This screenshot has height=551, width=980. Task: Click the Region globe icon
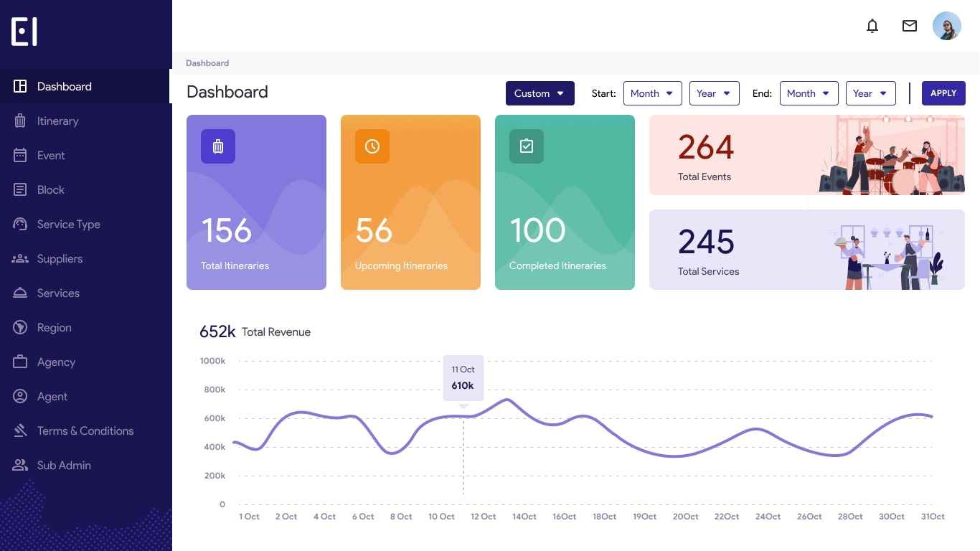20,327
